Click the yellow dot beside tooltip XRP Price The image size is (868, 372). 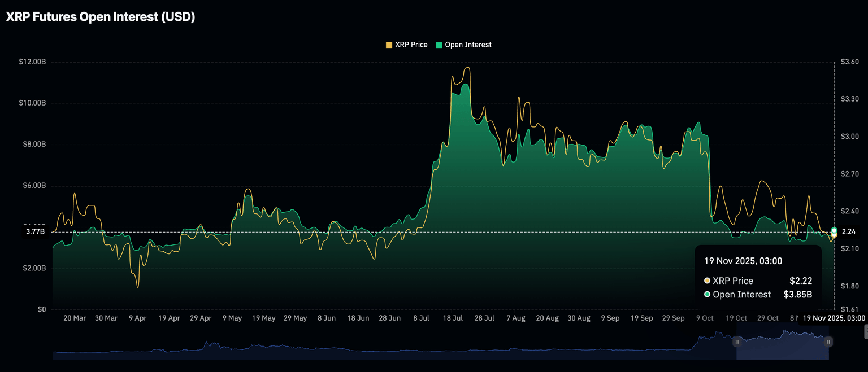point(707,281)
